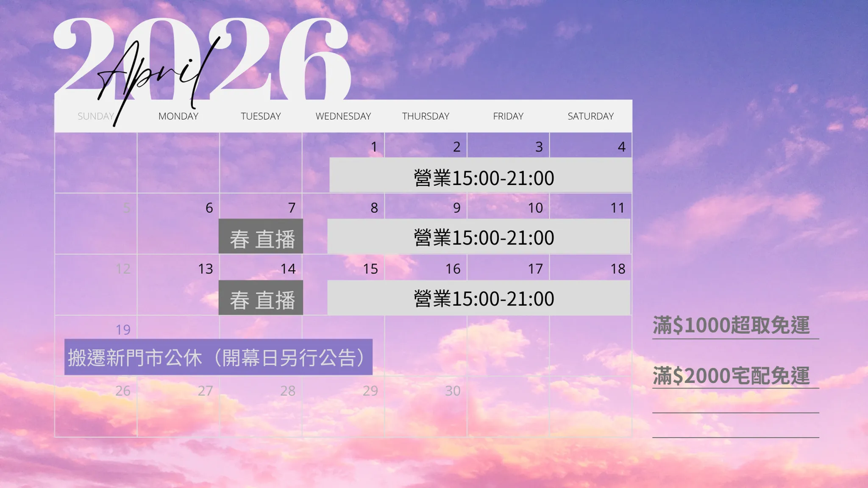Click date 11 Saturday cell
868x488 pixels.
[x=617, y=208]
